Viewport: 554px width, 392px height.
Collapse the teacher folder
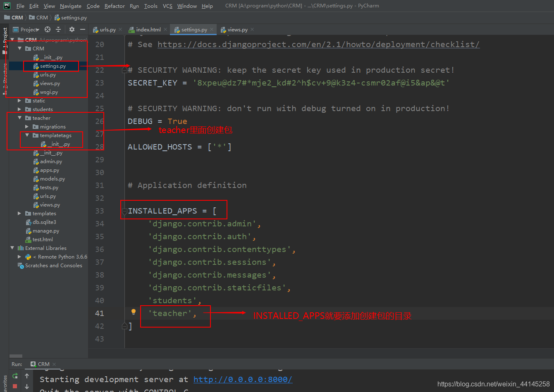pos(19,118)
